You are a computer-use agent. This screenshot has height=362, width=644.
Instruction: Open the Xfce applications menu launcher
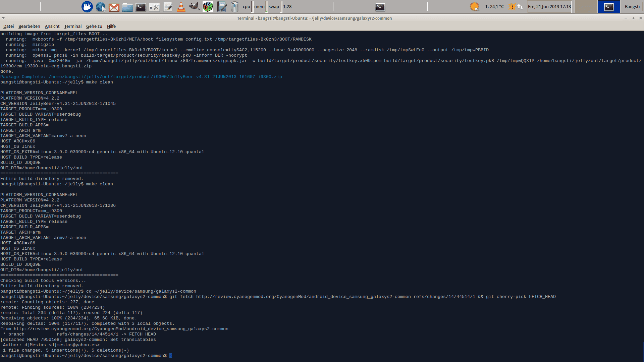pos(87,7)
